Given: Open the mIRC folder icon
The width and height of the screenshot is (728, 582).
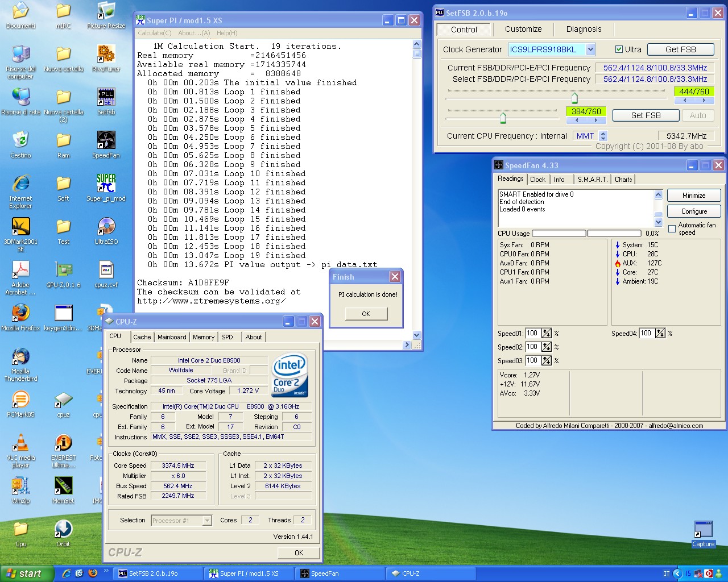Looking at the screenshot, I should (x=64, y=15).
